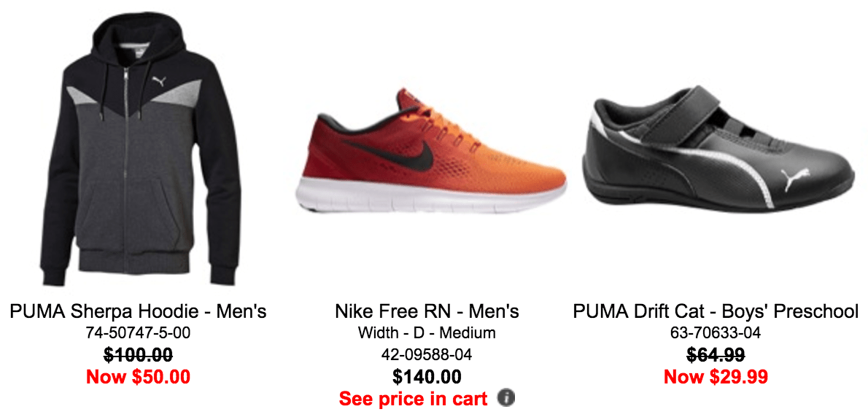
Task: Click the crossed-out $64.99 original price
Action: click(716, 355)
